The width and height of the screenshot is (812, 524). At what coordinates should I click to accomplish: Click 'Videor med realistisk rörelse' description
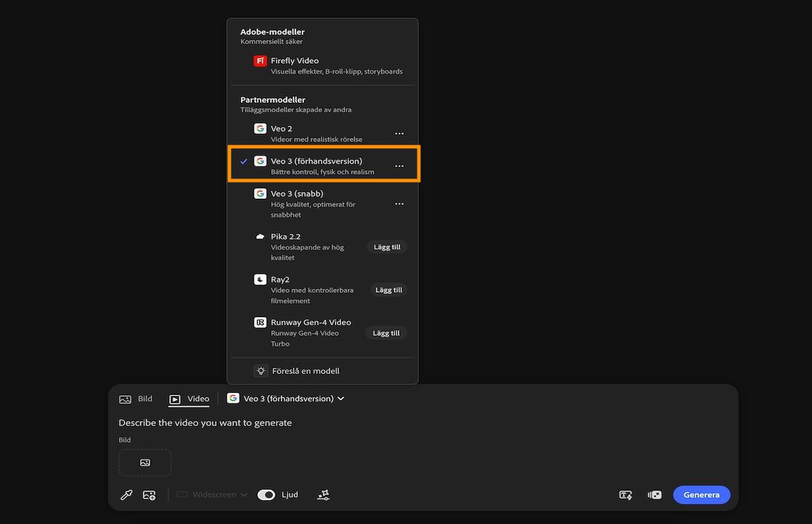pyautogui.click(x=317, y=139)
